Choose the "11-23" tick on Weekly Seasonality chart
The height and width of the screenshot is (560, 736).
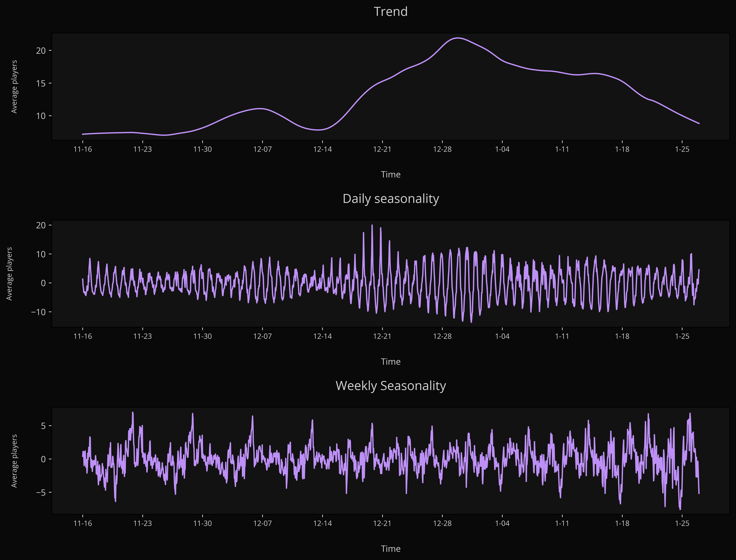click(143, 523)
